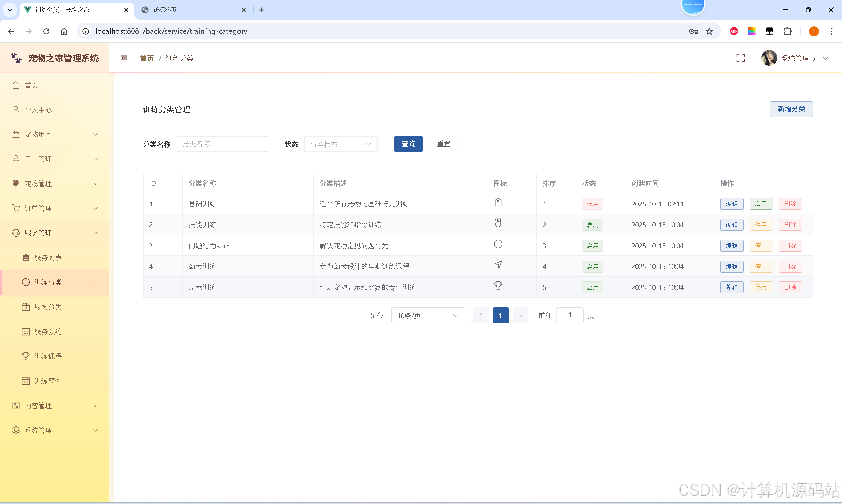842x504 pixels.
Task: Open the 系统管理员 user dropdown arrow
Action: 825,58
